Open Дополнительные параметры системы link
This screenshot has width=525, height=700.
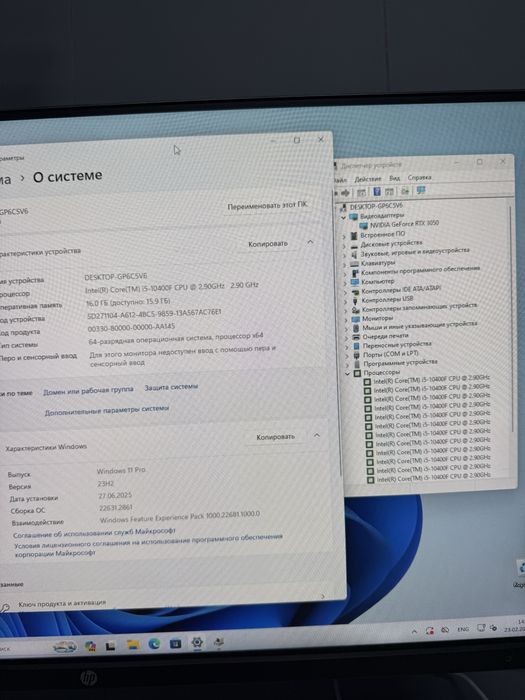click(107, 410)
